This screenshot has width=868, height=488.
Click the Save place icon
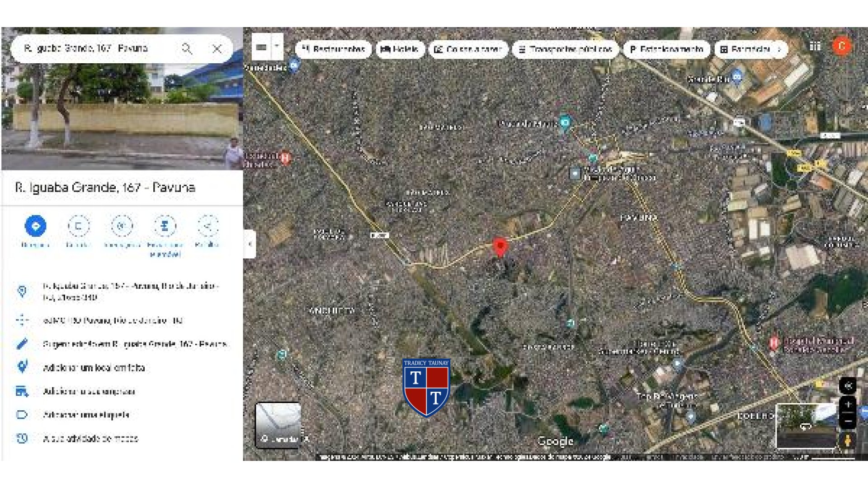[x=78, y=226]
